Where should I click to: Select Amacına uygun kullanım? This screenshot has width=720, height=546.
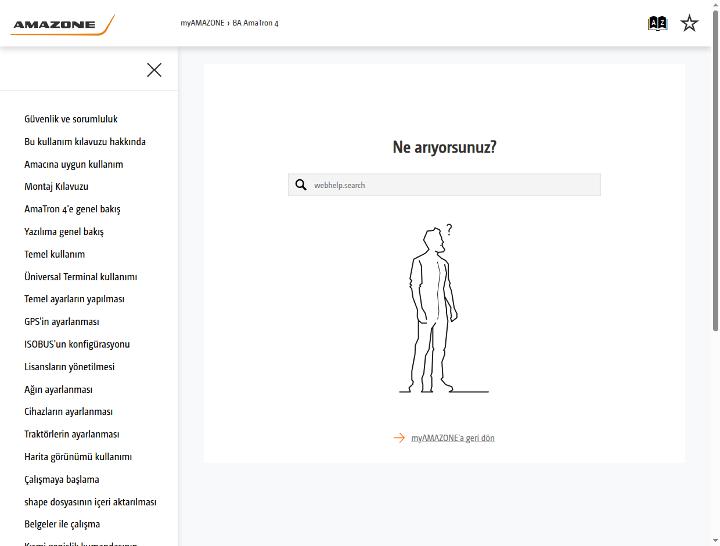pos(73,164)
